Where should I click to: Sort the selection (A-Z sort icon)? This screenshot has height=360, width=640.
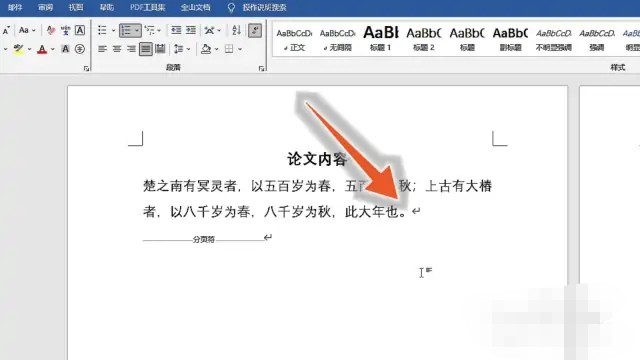tap(236, 30)
